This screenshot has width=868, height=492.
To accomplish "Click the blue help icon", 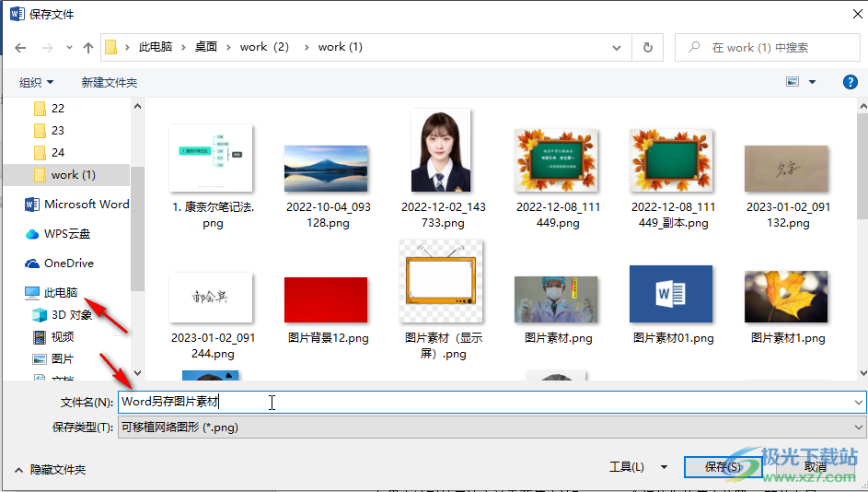I will coord(850,82).
